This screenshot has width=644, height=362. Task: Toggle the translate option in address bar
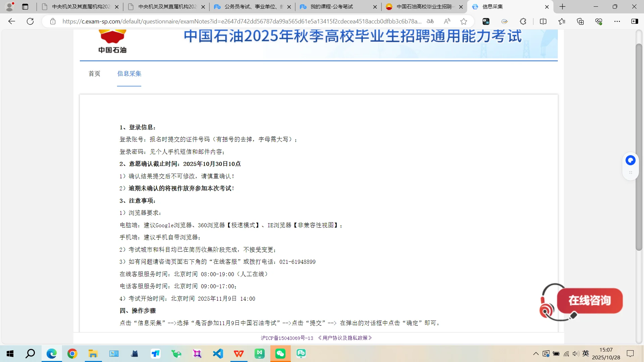click(430, 21)
